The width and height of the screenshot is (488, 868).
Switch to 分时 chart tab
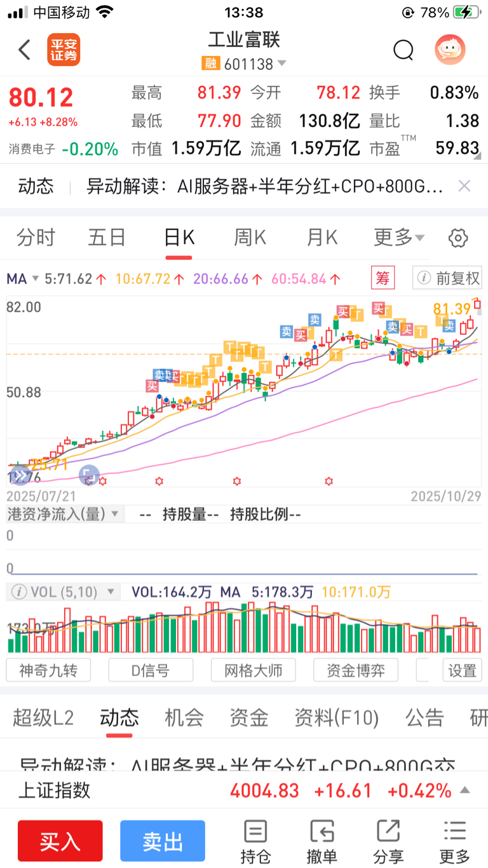tap(36, 238)
